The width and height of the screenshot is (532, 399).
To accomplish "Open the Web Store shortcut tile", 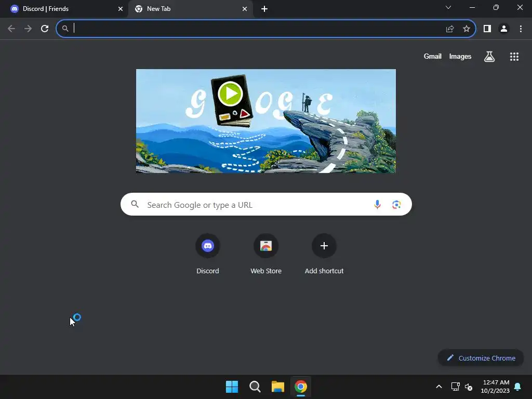I will [x=266, y=254].
